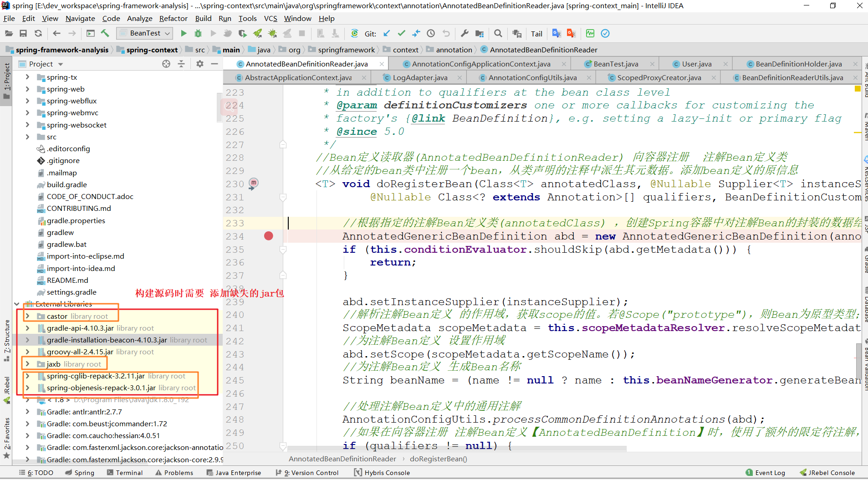This screenshot has height=480, width=868.
Task: Expand the spring-webmvc module node
Action: 27,113
